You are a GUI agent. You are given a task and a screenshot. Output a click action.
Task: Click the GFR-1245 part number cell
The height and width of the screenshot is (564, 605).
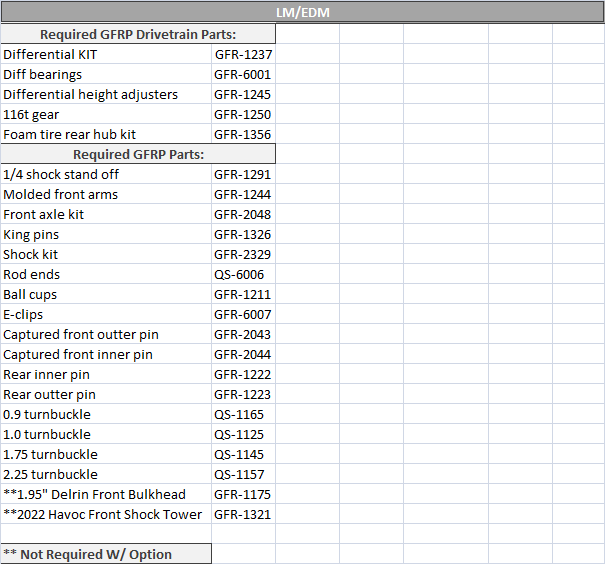(242, 94)
